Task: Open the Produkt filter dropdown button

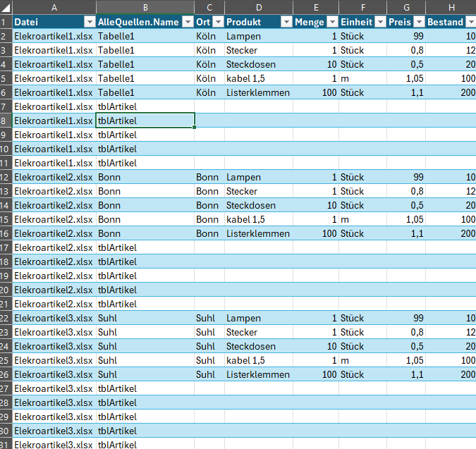Action: click(x=286, y=22)
